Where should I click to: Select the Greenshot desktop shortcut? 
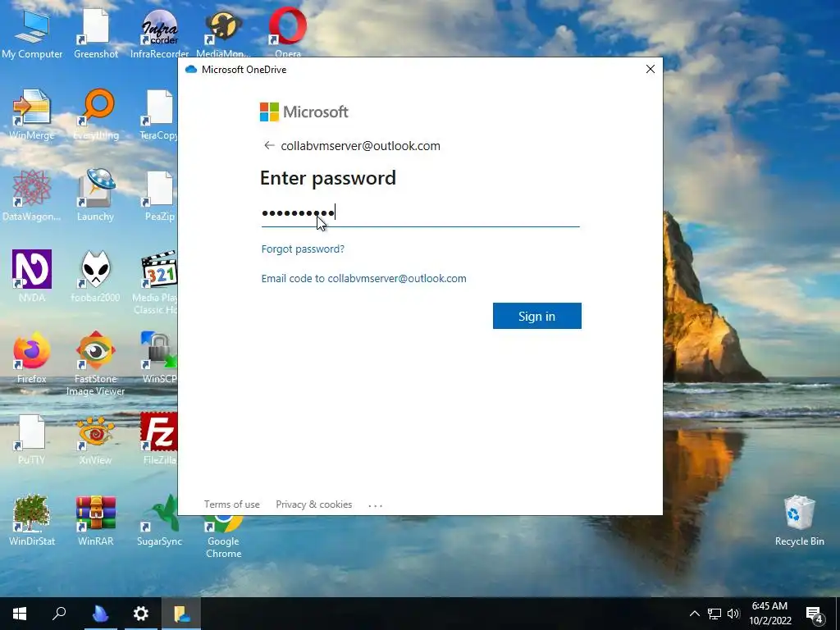click(x=96, y=33)
